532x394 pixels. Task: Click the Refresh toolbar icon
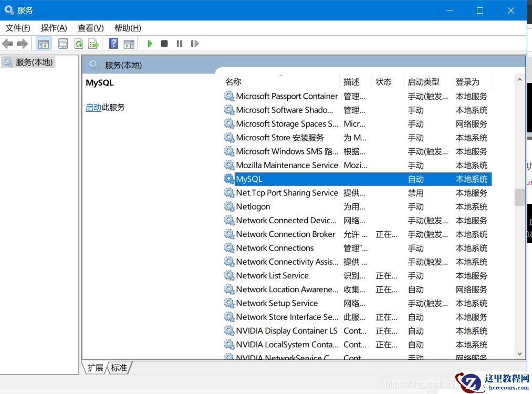click(79, 44)
